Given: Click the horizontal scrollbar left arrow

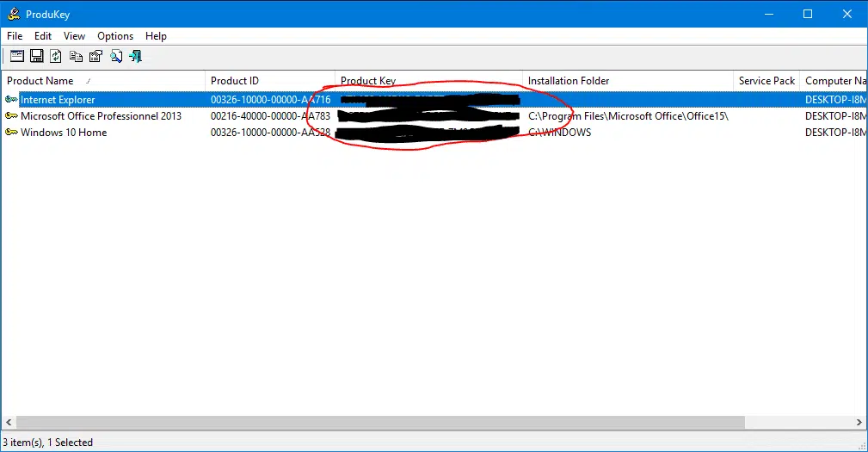Looking at the screenshot, I should point(9,422).
